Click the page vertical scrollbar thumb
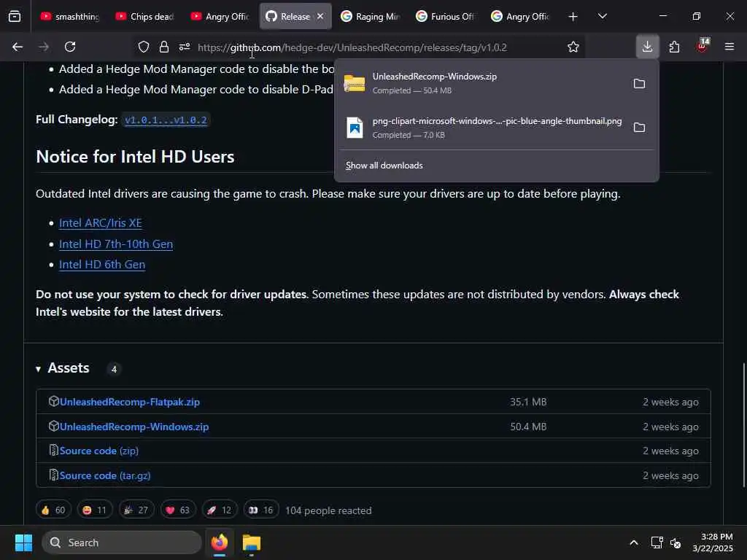Screen dimensions: 747x560 743,425
